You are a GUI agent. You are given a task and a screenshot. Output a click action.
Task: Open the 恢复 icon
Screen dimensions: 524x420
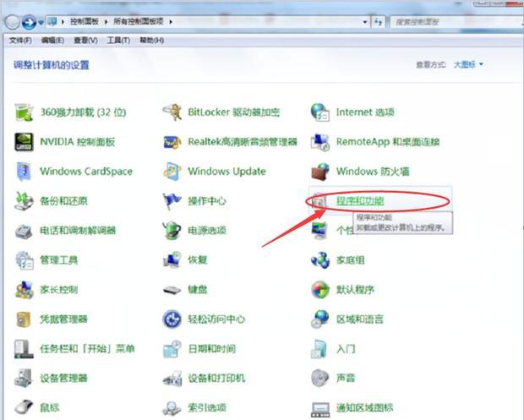point(172,260)
